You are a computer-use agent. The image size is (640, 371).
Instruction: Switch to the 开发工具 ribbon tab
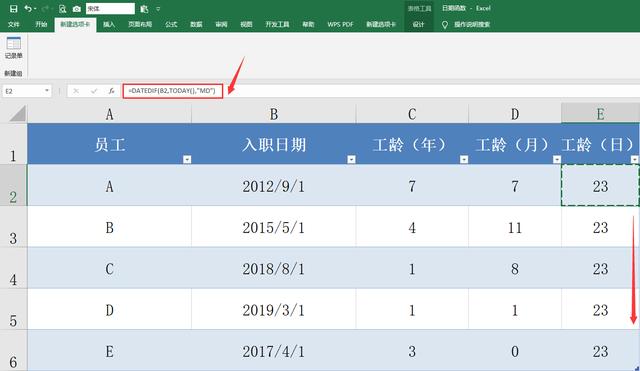pos(277,24)
